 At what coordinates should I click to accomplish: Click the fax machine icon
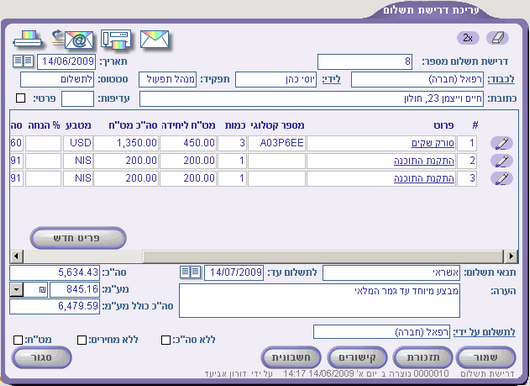point(116,40)
